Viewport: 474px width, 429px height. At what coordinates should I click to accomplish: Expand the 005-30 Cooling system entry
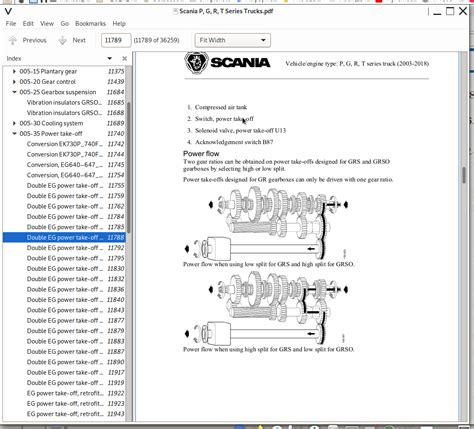[x=14, y=123]
